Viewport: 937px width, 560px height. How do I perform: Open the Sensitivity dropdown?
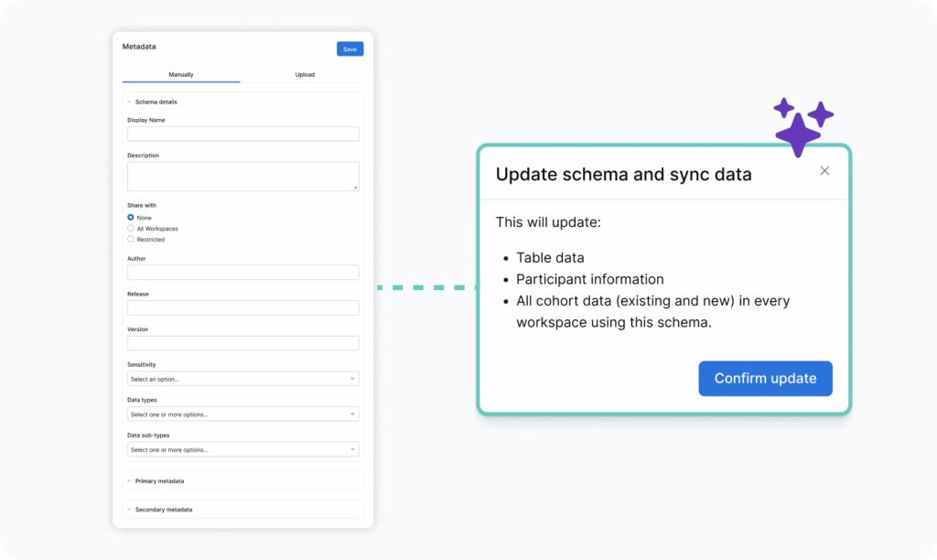pyautogui.click(x=243, y=379)
